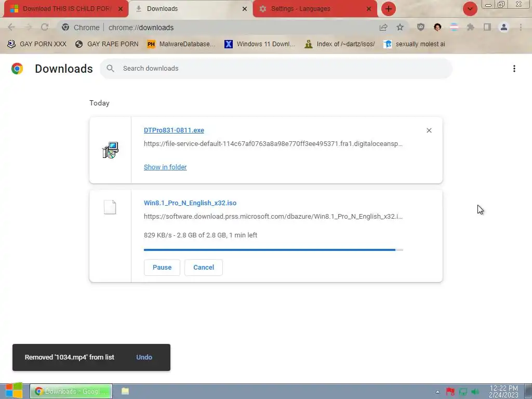
Task: Open the volume speaker tray icon
Action: (475, 392)
